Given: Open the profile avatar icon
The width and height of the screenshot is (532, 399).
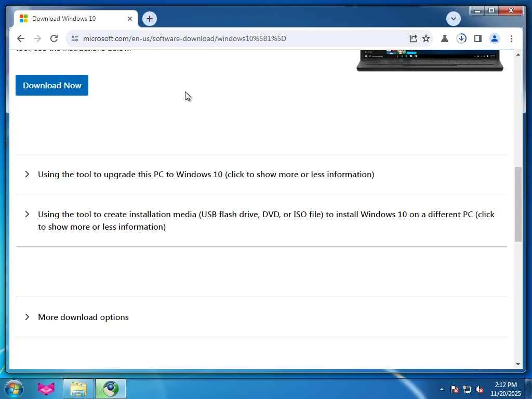Looking at the screenshot, I should [x=495, y=38].
